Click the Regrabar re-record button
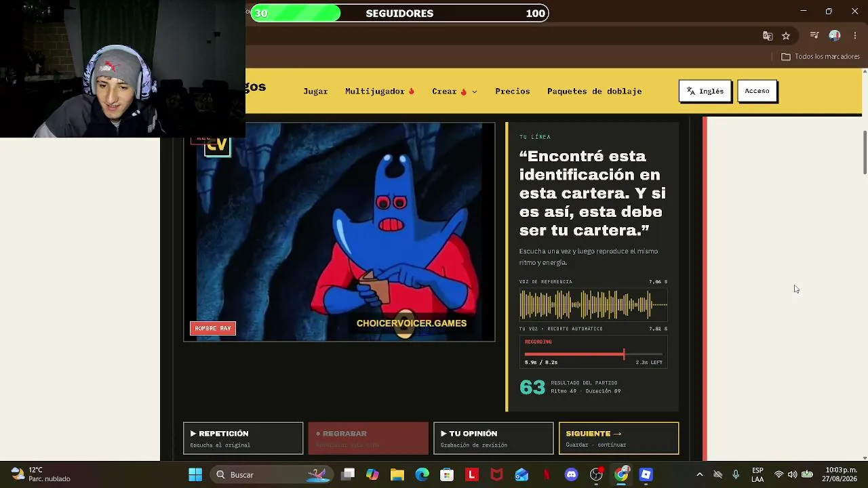The image size is (868, 488). pos(368,439)
